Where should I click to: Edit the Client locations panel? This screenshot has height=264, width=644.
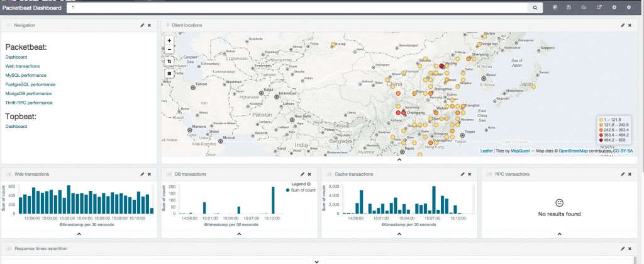(623, 25)
